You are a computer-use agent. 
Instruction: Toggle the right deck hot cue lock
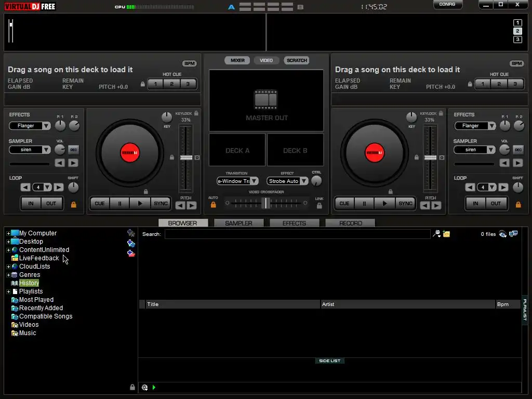point(470,84)
